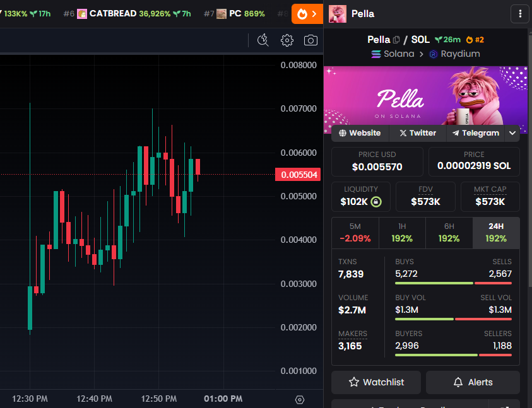Screen dimensions: 532x408
Task: Add Pella to Watchlist
Action: [376, 382]
